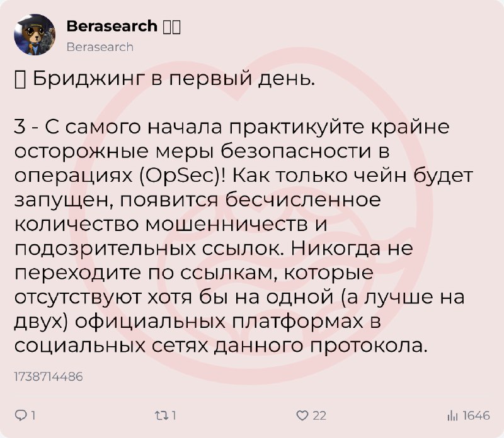Click the emoji boxes beside Berasearch name
Viewport: 504px width, 438px height.
pyautogui.click(x=171, y=26)
